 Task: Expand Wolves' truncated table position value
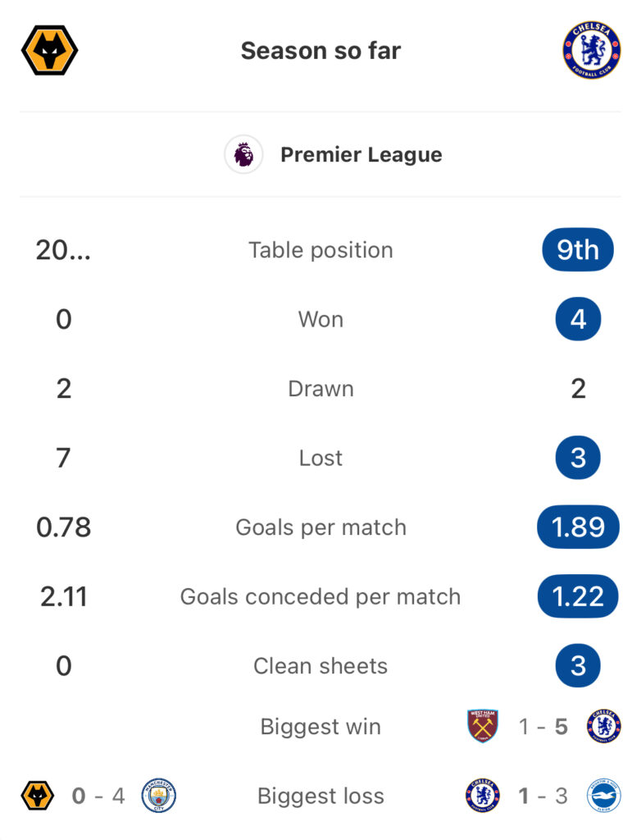63,249
